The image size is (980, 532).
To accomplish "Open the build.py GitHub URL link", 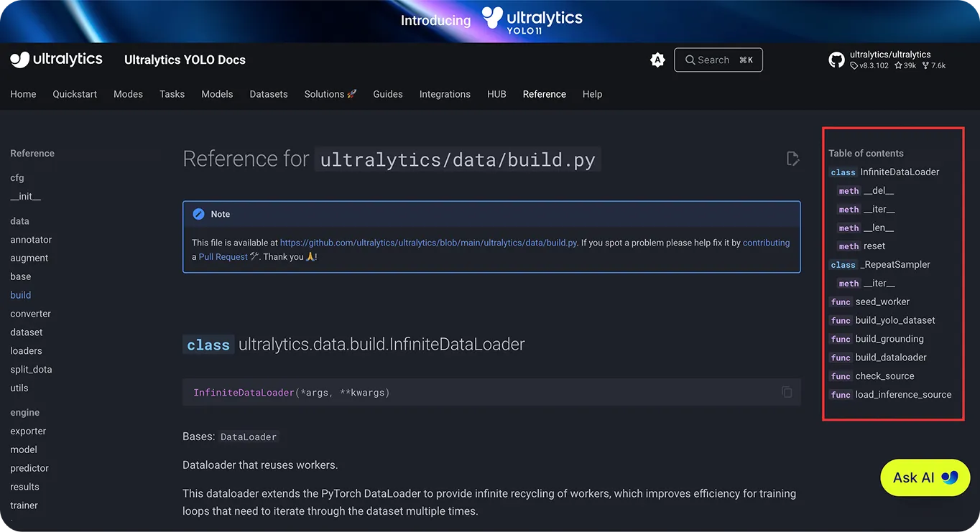I will (x=428, y=243).
